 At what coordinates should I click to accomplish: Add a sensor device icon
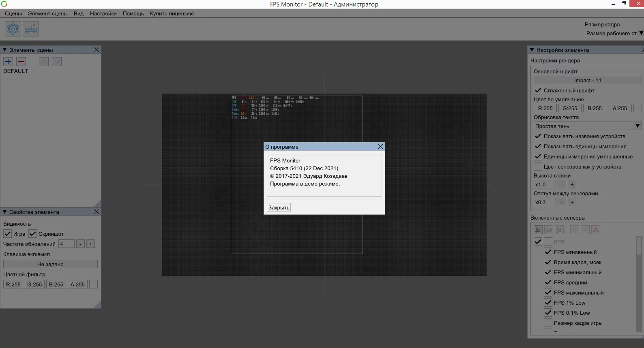coord(538,230)
